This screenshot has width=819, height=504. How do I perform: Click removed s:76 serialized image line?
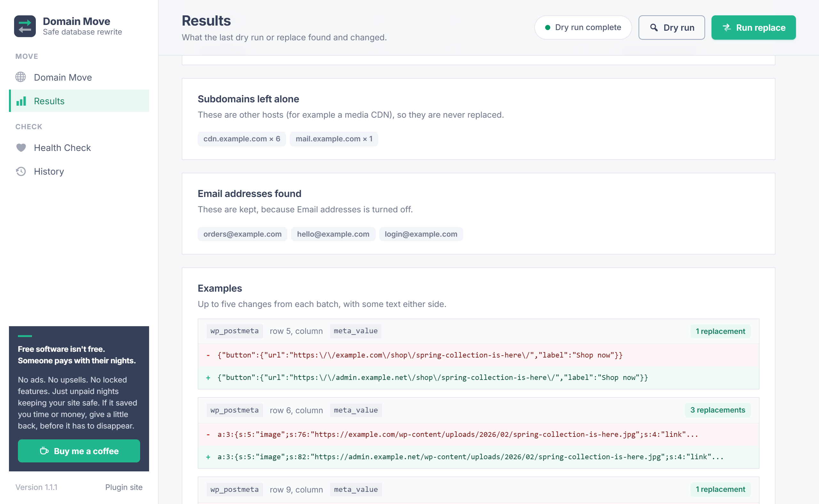(479, 435)
